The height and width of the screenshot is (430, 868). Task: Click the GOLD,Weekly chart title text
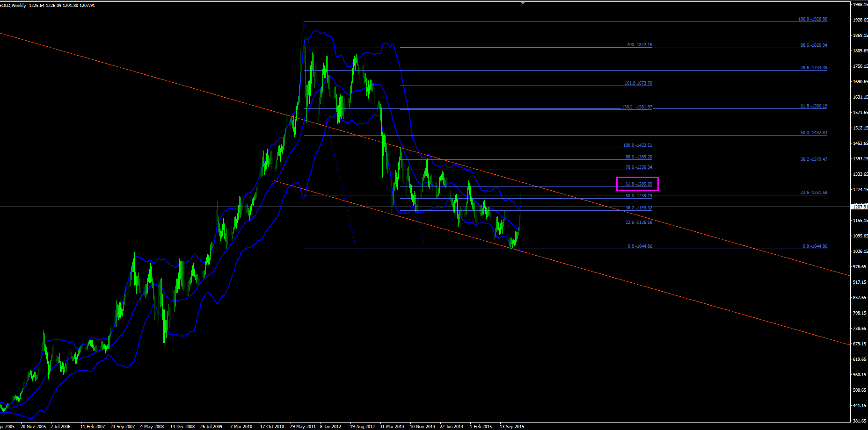(13, 6)
